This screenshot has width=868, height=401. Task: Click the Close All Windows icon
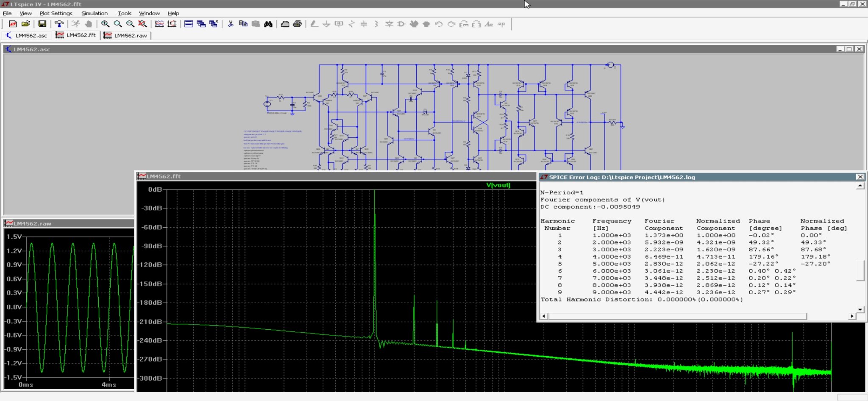coord(214,24)
